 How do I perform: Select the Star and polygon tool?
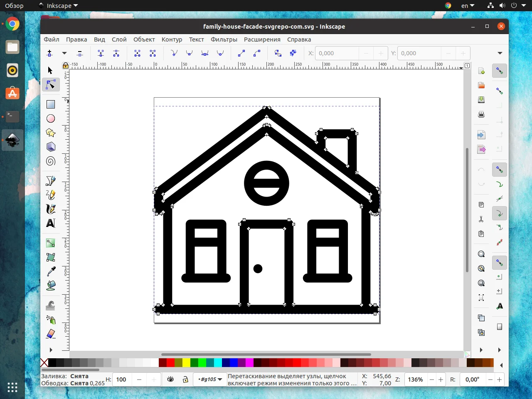51,133
